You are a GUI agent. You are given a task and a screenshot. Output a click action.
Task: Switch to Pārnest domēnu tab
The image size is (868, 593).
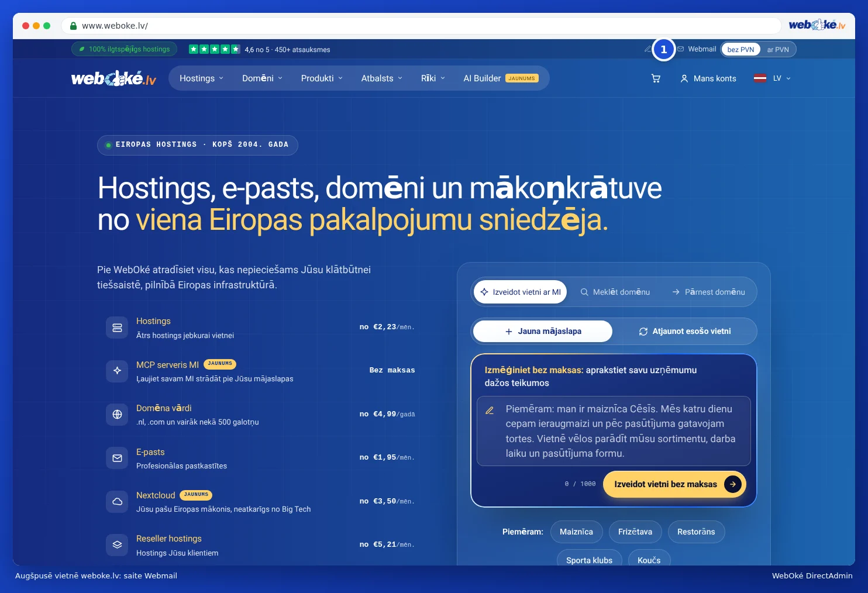click(x=708, y=292)
